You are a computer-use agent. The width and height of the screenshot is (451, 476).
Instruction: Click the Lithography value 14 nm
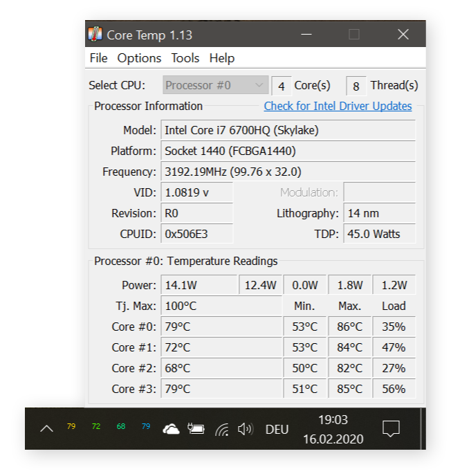[379, 213]
